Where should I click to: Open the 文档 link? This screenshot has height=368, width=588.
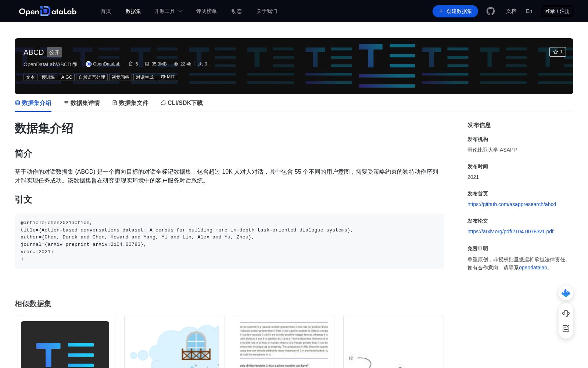coord(511,11)
